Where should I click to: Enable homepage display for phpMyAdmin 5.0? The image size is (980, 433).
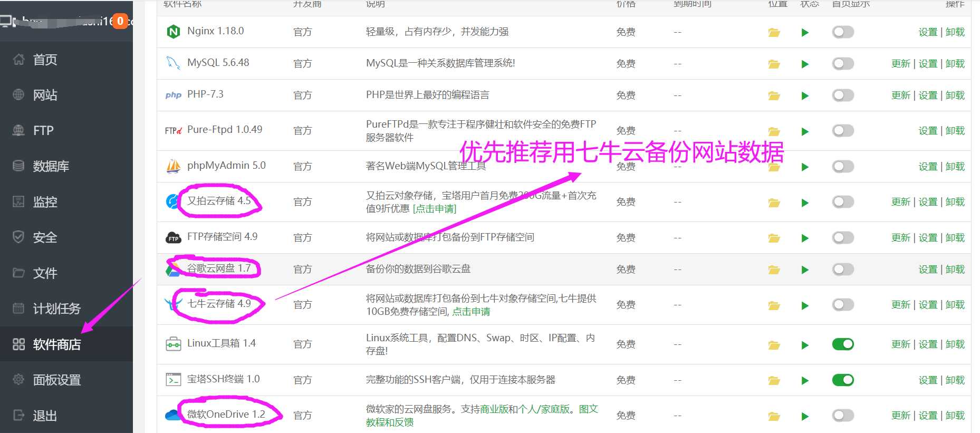(843, 167)
